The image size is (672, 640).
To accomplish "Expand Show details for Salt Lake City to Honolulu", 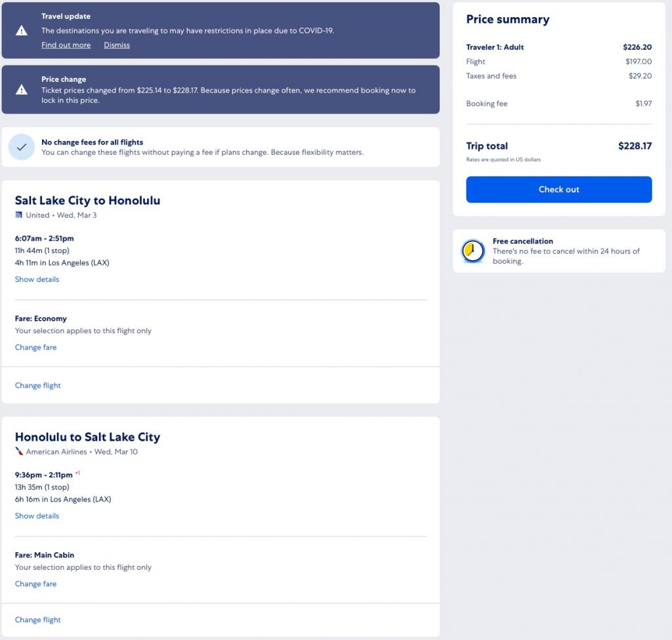I will 37,279.
